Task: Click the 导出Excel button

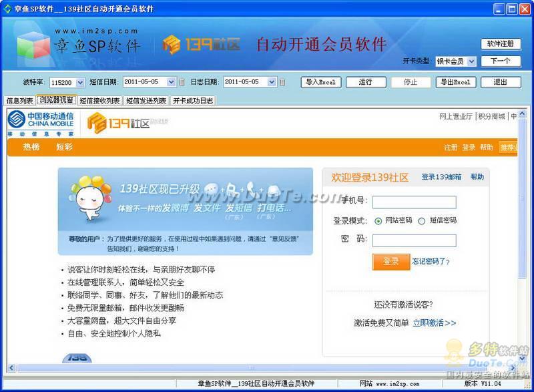Action: click(x=456, y=82)
